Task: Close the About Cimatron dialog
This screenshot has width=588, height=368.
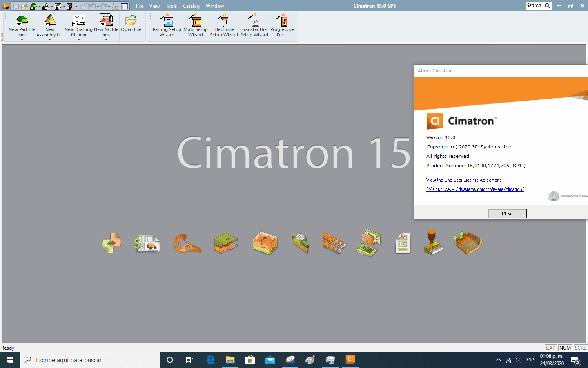Action: [507, 213]
